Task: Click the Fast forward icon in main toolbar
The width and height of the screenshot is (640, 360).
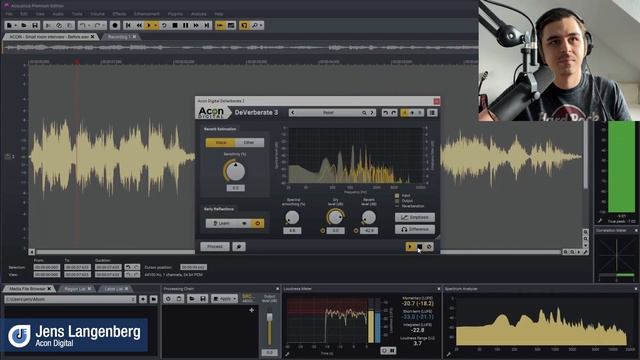Action: 196,25
